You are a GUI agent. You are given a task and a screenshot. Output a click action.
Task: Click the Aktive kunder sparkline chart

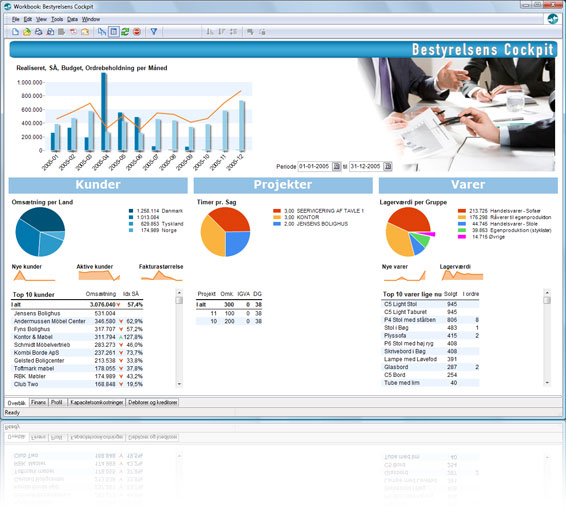(99, 275)
